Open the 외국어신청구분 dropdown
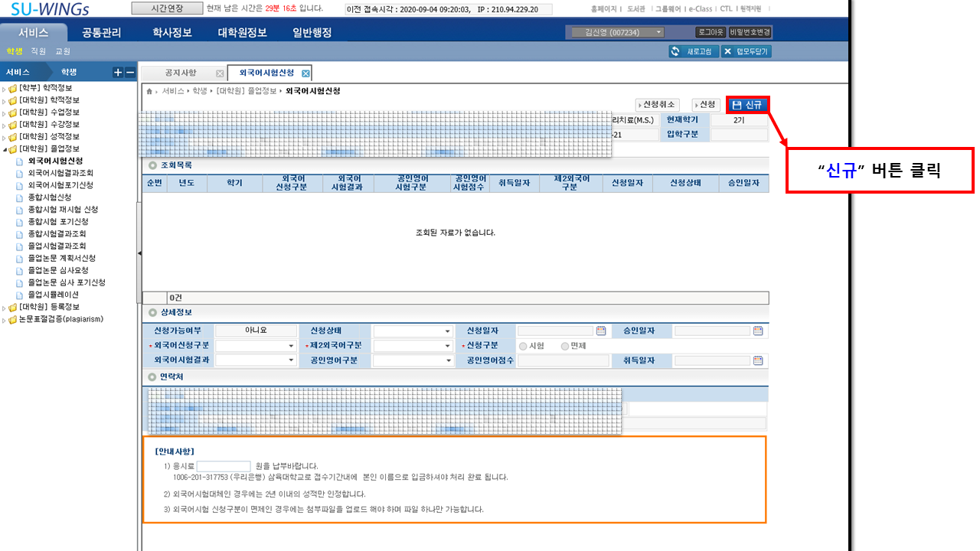The width and height of the screenshot is (980, 551). point(256,346)
